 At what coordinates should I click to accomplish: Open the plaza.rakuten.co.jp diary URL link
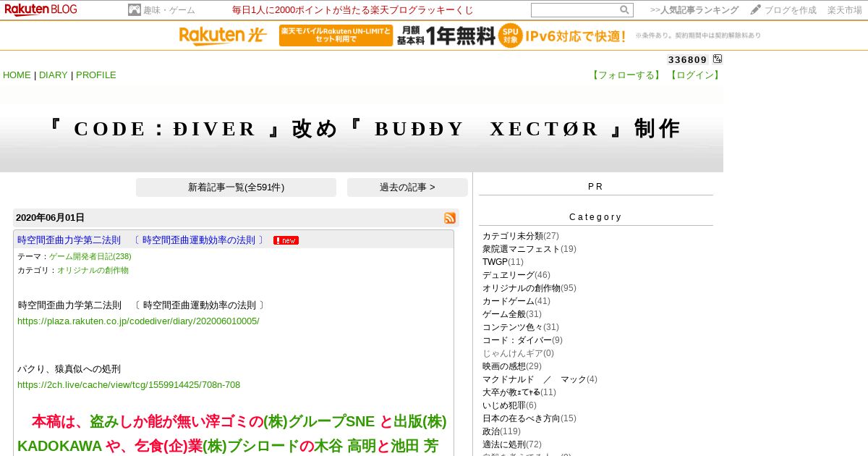[x=138, y=321]
